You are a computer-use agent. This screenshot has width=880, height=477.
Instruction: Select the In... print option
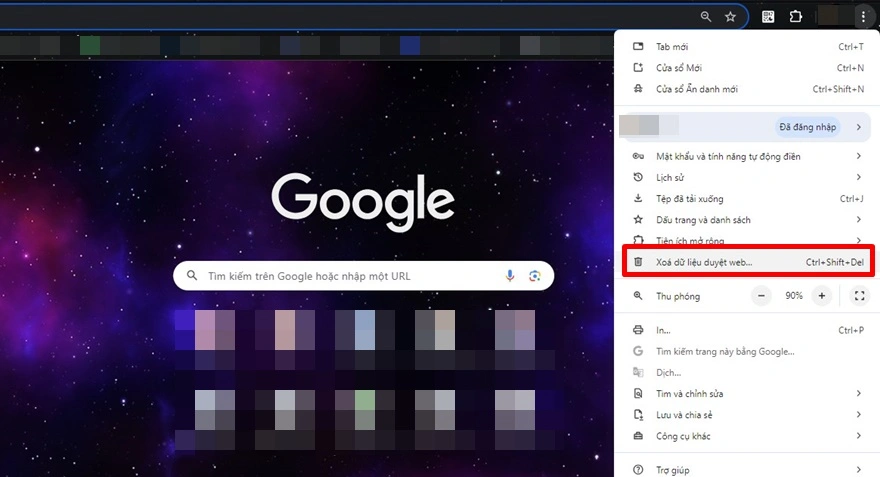click(663, 330)
